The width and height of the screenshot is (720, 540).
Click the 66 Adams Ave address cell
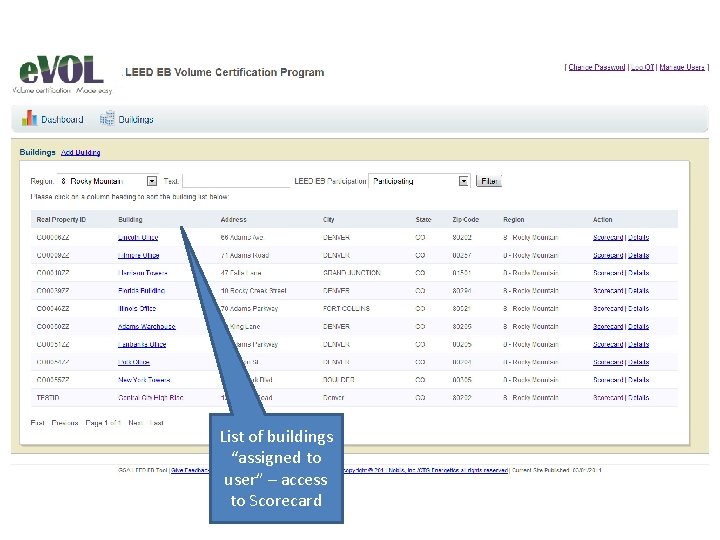pos(242,237)
